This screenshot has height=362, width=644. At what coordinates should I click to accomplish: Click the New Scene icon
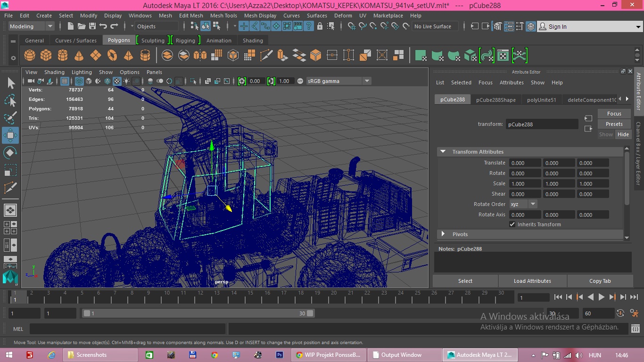71,26
